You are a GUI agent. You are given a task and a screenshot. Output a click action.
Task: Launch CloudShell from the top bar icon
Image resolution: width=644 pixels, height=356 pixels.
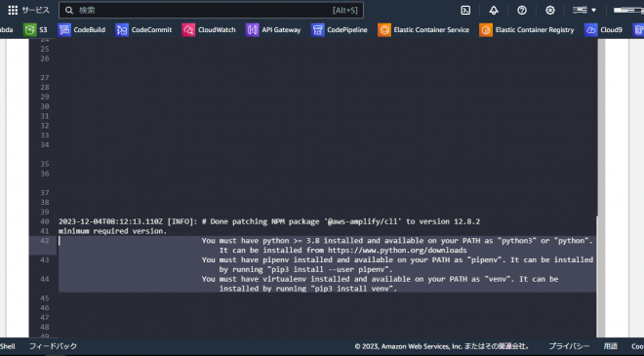click(465, 11)
